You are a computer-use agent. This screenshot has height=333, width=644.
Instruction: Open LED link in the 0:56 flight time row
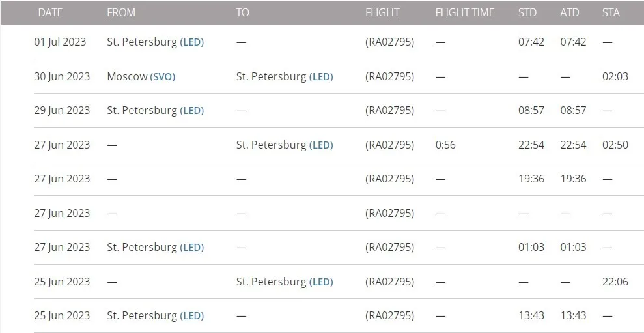pyautogui.click(x=321, y=145)
